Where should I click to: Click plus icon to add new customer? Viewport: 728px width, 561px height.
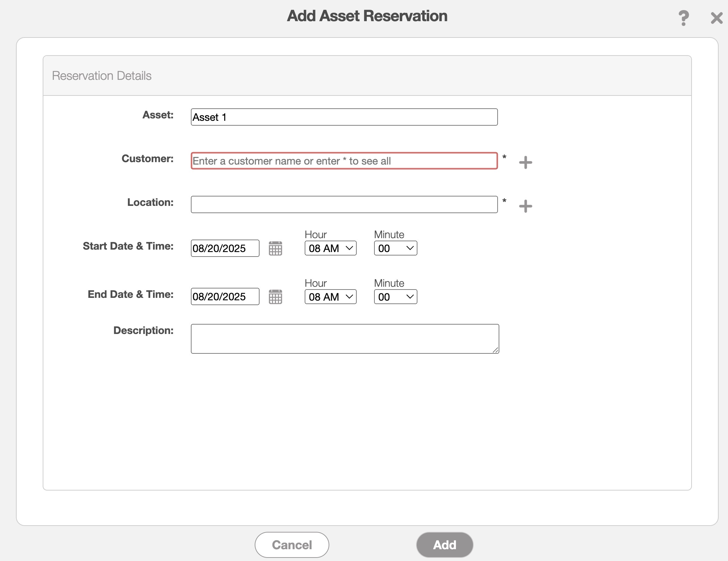pos(525,162)
